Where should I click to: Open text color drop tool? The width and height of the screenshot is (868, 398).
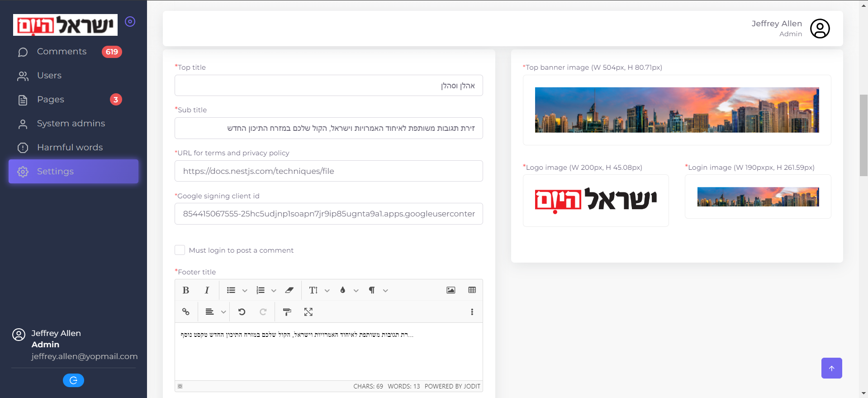pyautogui.click(x=343, y=290)
